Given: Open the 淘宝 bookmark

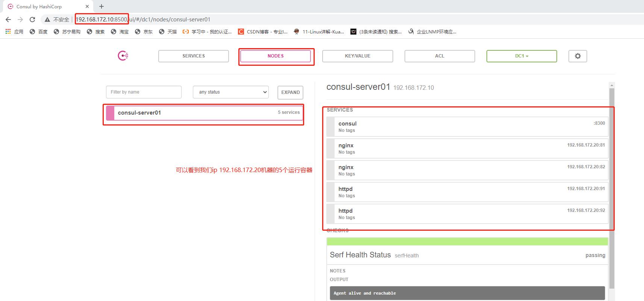Looking at the screenshot, I should pos(120,32).
